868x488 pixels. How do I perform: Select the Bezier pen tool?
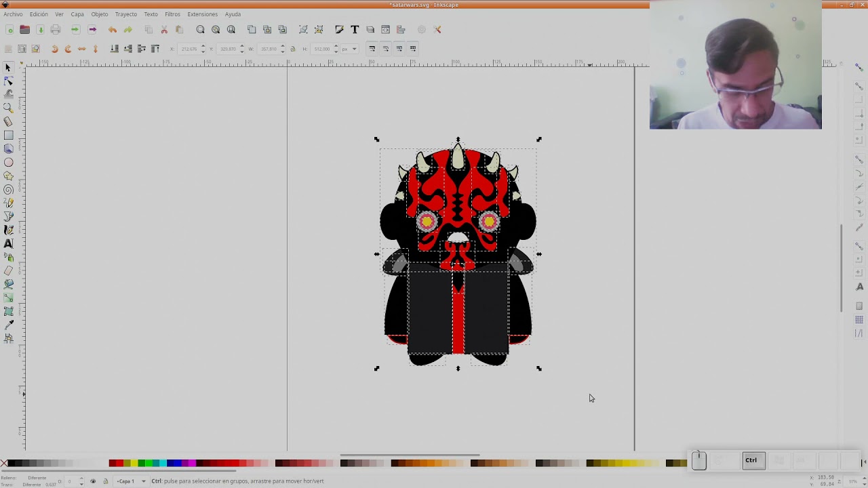8,217
